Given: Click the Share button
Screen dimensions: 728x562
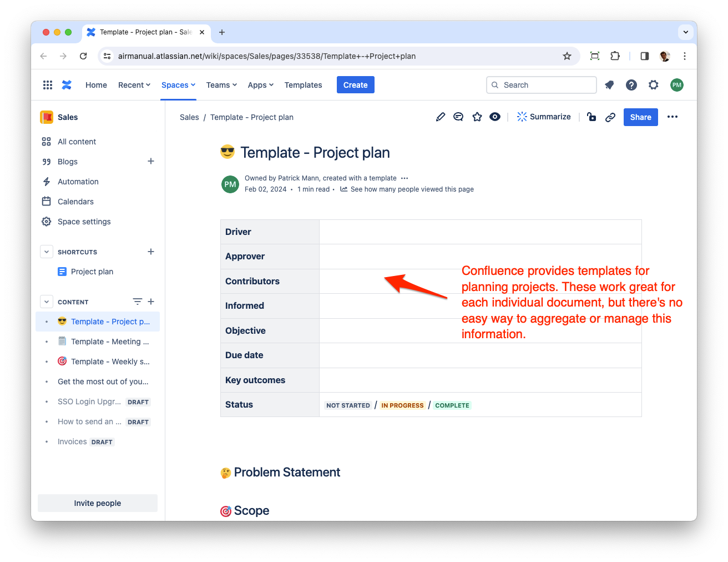Looking at the screenshot, I should [x=641, y=117].
